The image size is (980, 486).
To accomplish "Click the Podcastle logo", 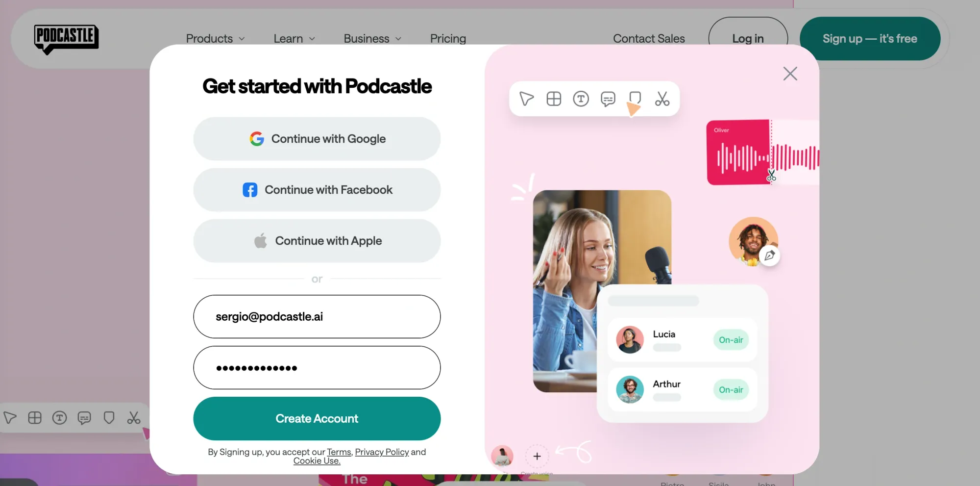I will pyautogui.click(x=66, y=38).
